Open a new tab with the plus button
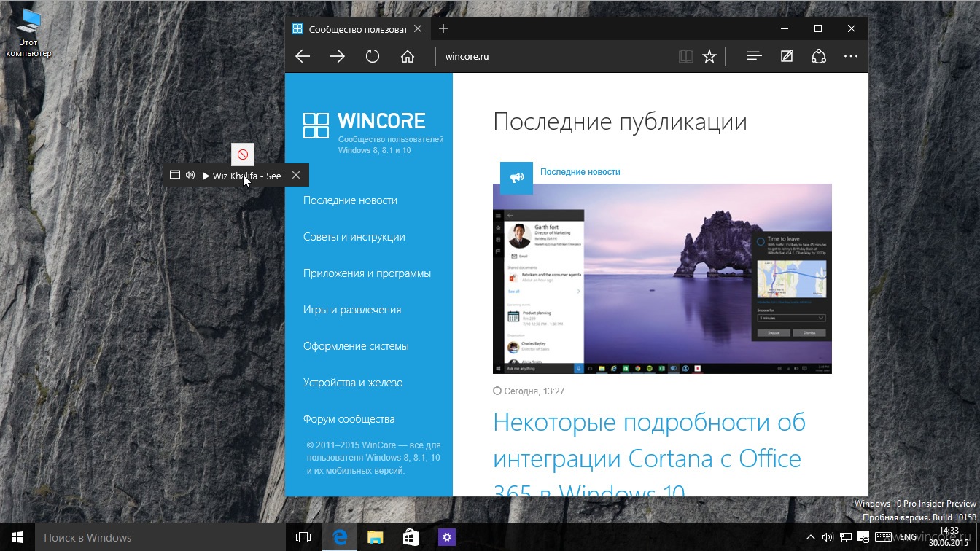Viewport: 980px width, 551px height. (x=443, y=28)
